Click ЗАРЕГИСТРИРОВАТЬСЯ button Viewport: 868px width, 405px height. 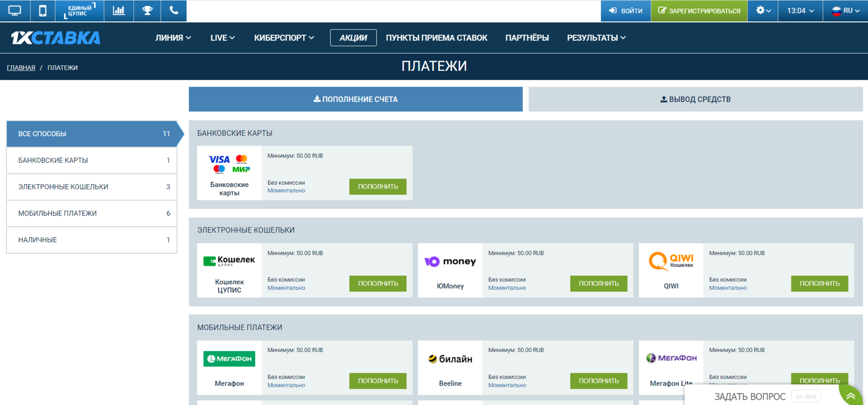pos(699,11)
